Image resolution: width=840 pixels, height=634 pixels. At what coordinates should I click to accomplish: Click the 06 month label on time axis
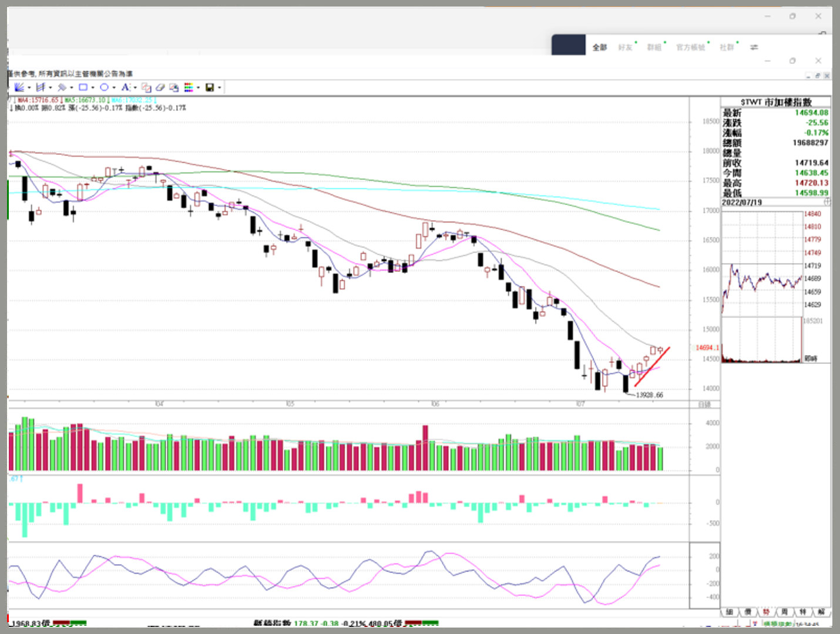(x=435, y=404)
